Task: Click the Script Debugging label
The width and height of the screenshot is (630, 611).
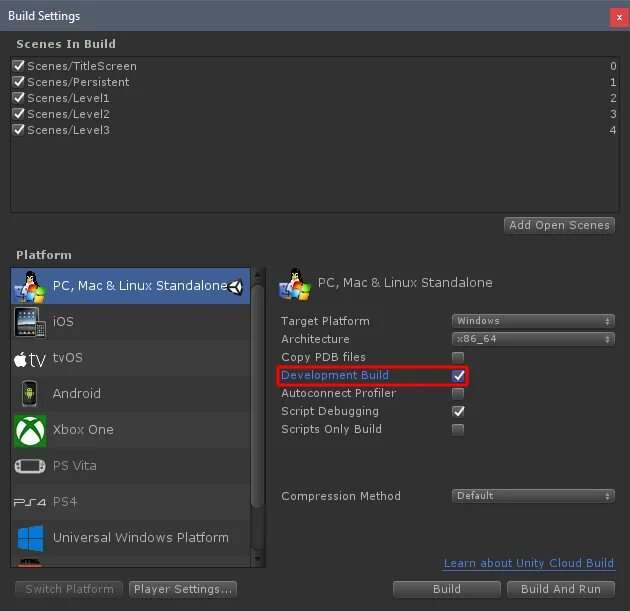Action: tap(330, 411)
